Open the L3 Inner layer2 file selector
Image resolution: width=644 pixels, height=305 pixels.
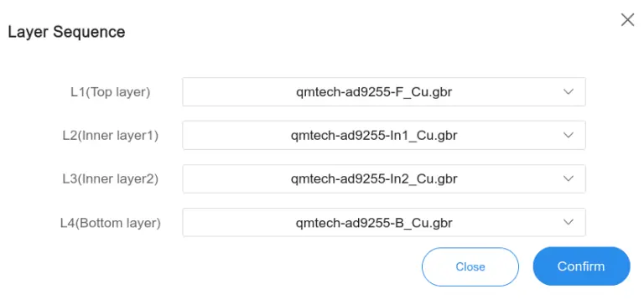point(384,178)
